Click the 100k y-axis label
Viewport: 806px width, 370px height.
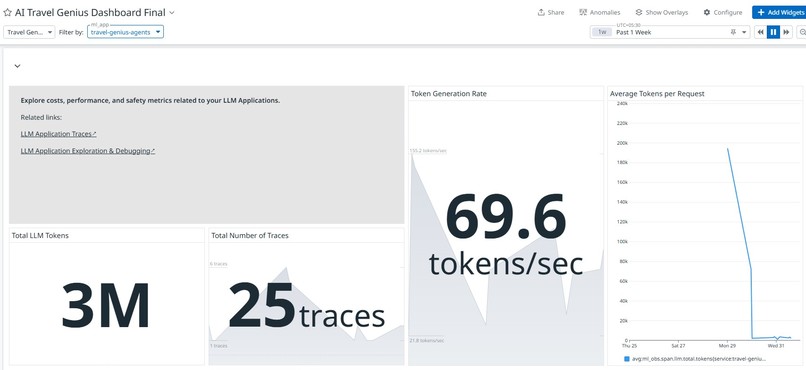(x=621, y=242)
